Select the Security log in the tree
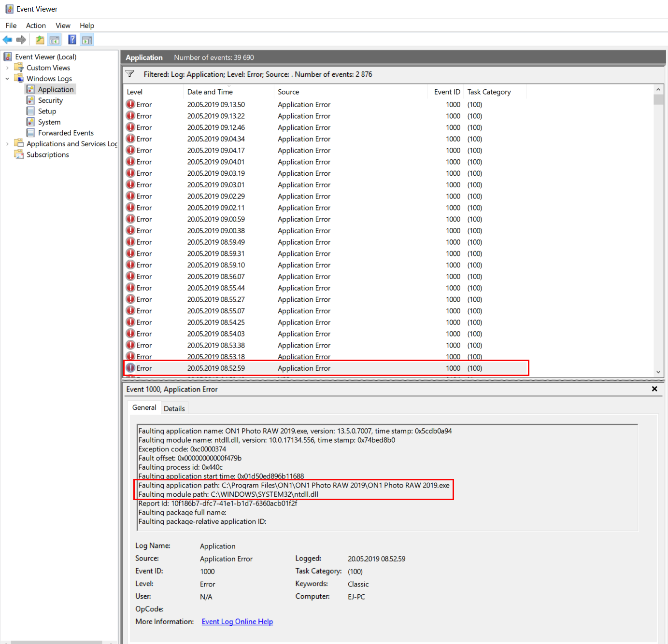 pyautogui.click(x=50, y=100)
